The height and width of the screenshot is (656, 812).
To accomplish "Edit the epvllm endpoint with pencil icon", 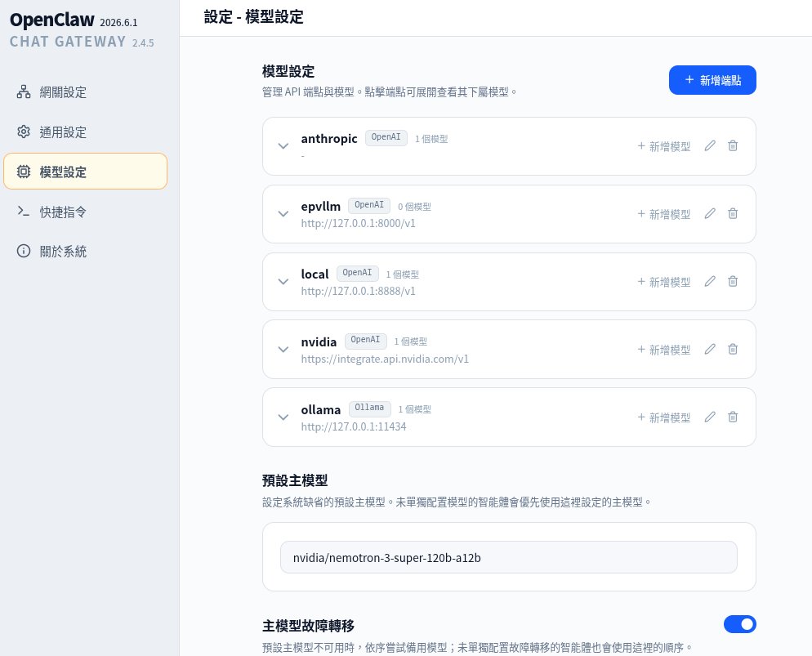I will (x=710, y=214).
